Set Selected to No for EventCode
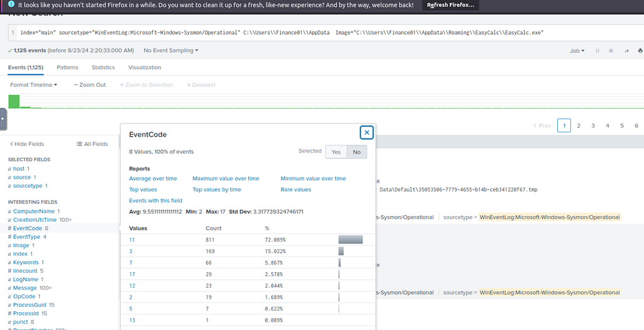The height and width of the screenshot is (330, 644). pos(357,152)
